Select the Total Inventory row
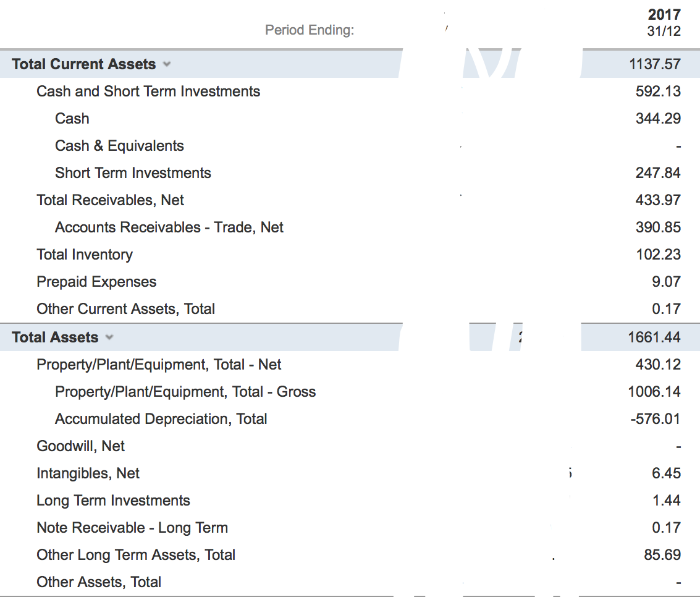Image resolution: width=700 pixels, height=597 pixels. pos(85,254)
